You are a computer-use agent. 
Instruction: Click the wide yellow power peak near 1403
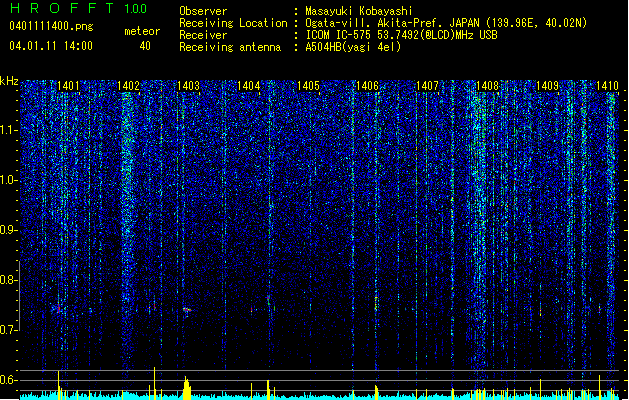(x=187, y=388)
